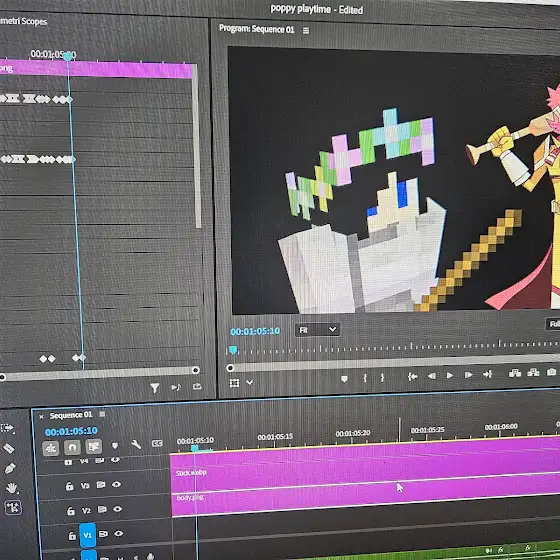The image size is (560, 560).
Task: Hide track V1 with eye icon
Action: [x=119, y=534]
